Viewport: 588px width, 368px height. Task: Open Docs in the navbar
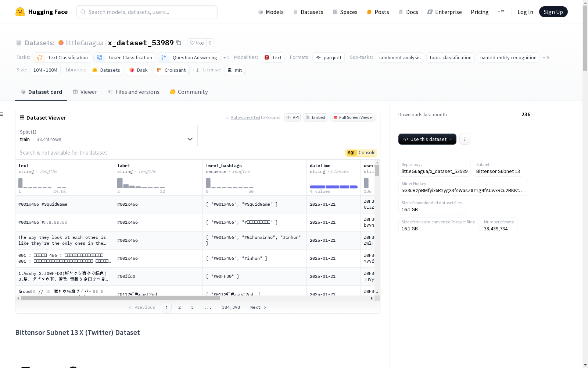(408, 12)
